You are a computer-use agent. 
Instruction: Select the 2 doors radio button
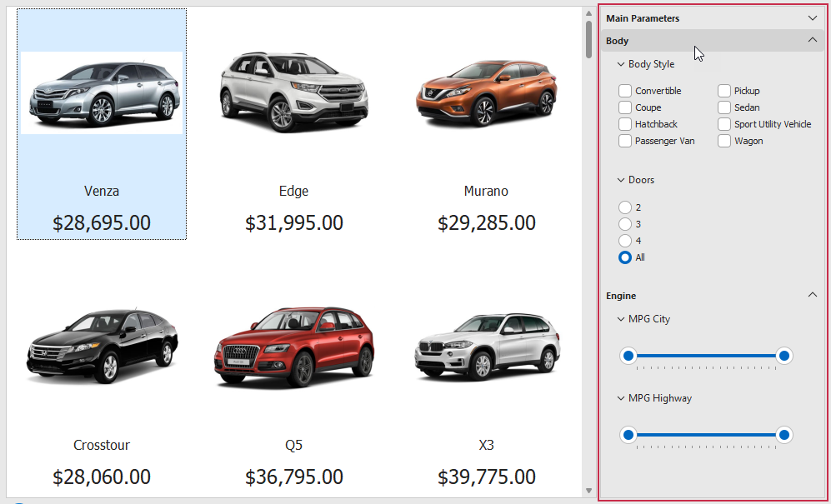pyautogui.click(x=625, y=207)
